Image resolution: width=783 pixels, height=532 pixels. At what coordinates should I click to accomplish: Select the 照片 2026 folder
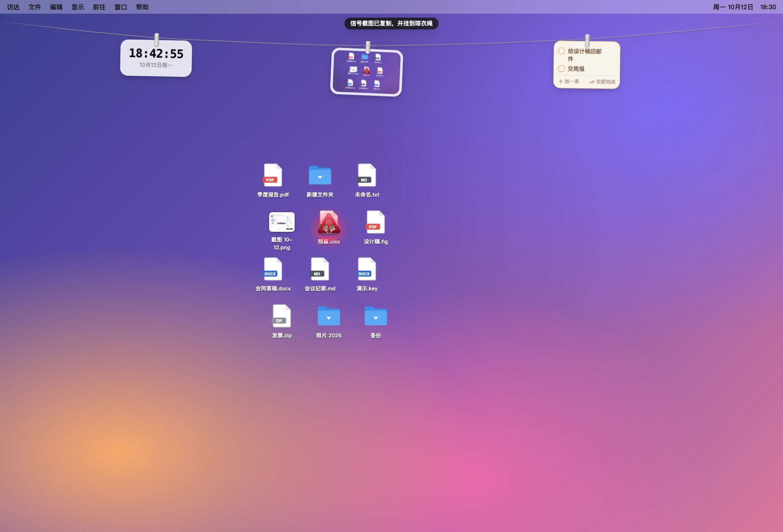[329, 316]
